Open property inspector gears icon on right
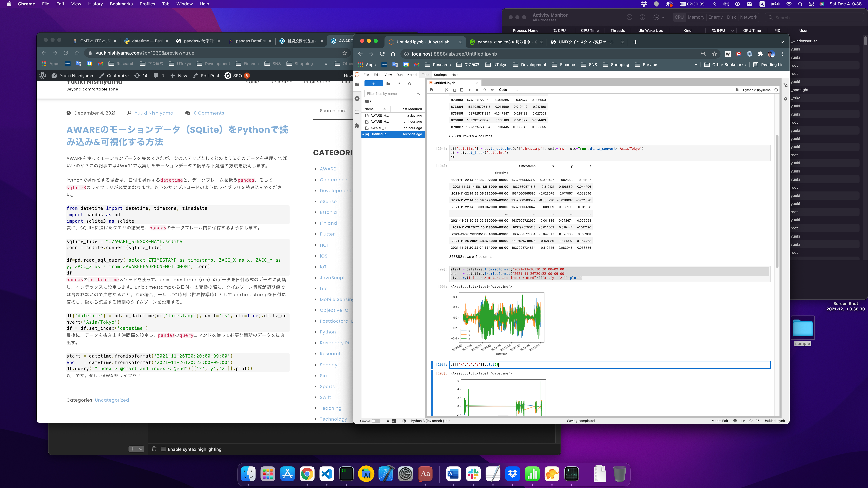 785,85
